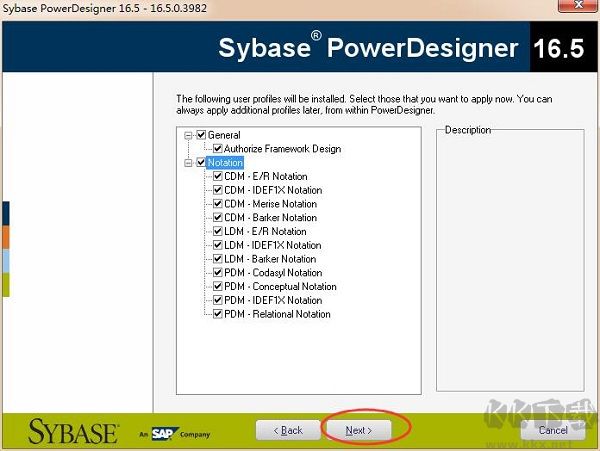Uncheck LDM - Barker Notation checkbox
Image resolution: width=600 pixels, height=451 pixels.
[x=217, y=259]
